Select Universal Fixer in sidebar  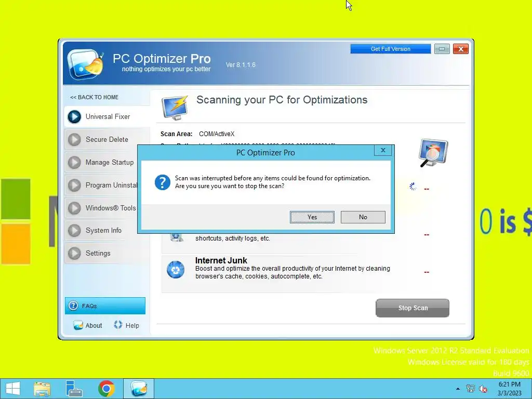pos(107,117)
